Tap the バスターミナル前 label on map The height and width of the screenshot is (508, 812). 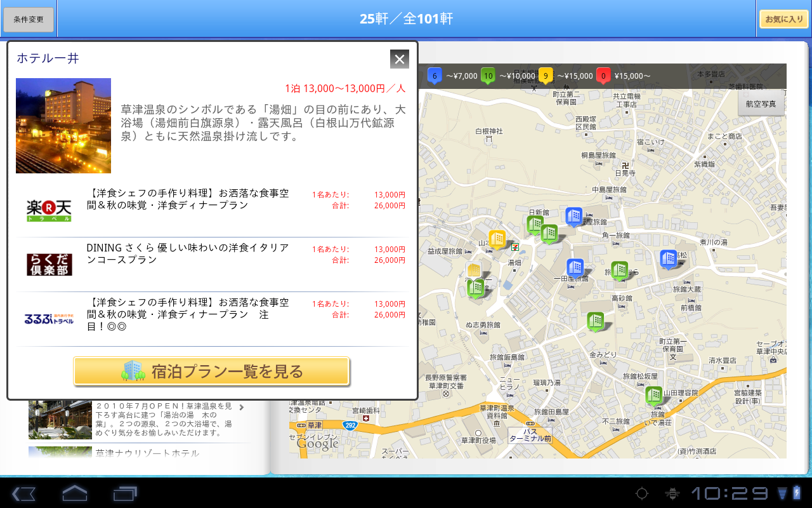[530, 435]
